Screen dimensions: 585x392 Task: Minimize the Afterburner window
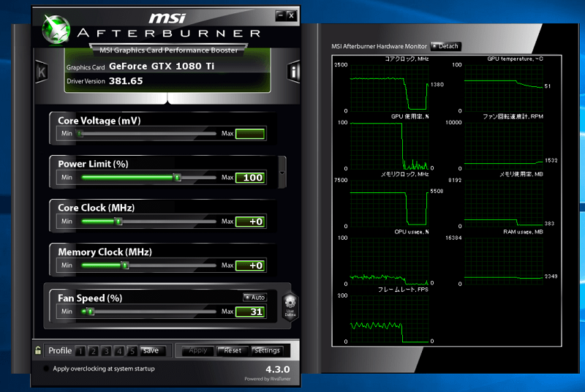[281, 15]
